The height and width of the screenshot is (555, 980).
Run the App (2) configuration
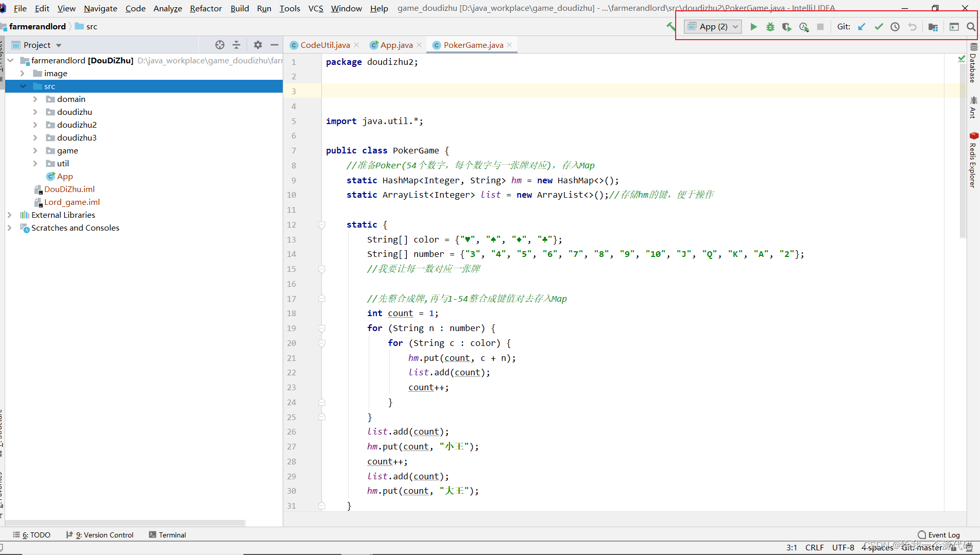[x=753, y=27]
